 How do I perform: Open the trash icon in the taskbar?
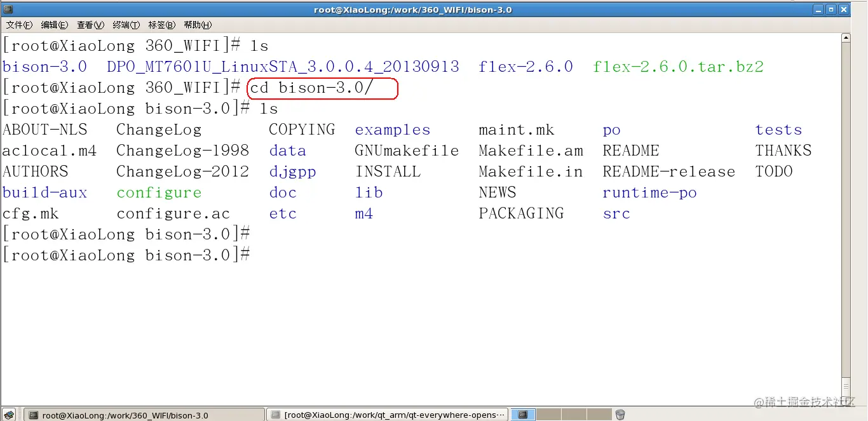[x=620, y=415]
